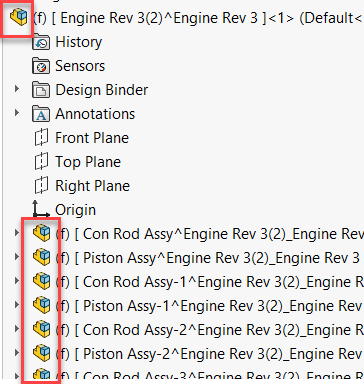This screenshot has width=364, height=384.
Task: Click the Piston Assy-1 assembly icon
Action: pos(42,305)
